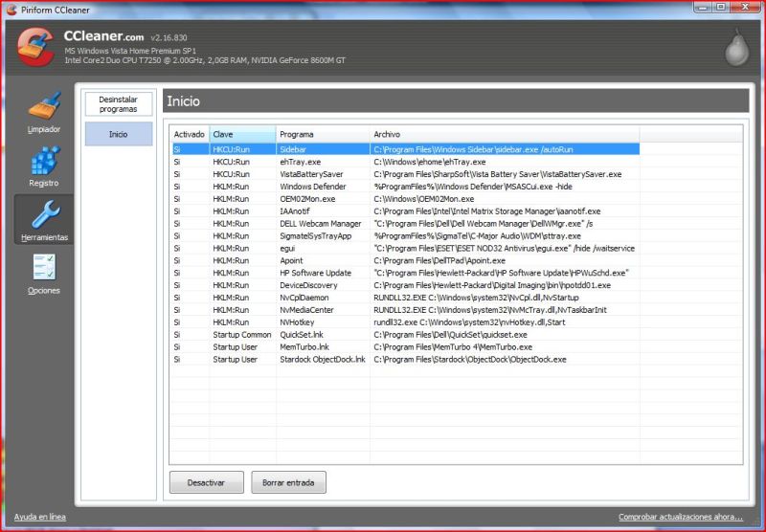The height and width of the screenshot is (532, 766).
Task: Select the egui startup entry
Action: [405, 249]
